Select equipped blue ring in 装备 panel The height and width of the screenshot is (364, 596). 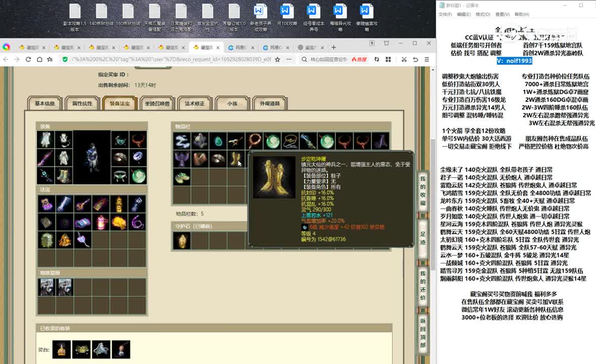138,158
